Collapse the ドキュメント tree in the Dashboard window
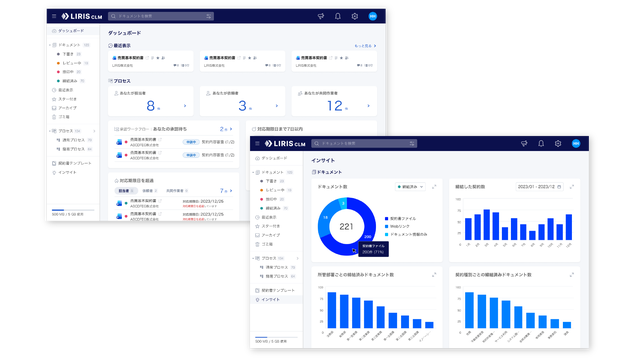 click(50, 45)
